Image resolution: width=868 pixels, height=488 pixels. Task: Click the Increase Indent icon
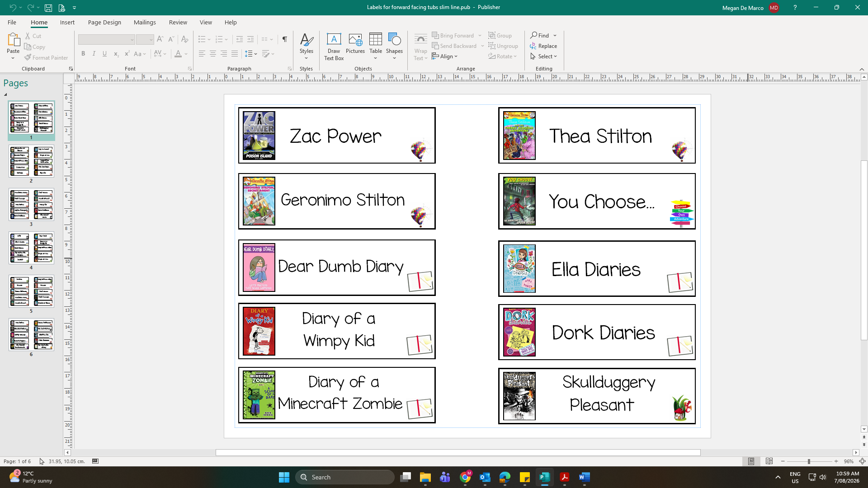click(250, 39)
